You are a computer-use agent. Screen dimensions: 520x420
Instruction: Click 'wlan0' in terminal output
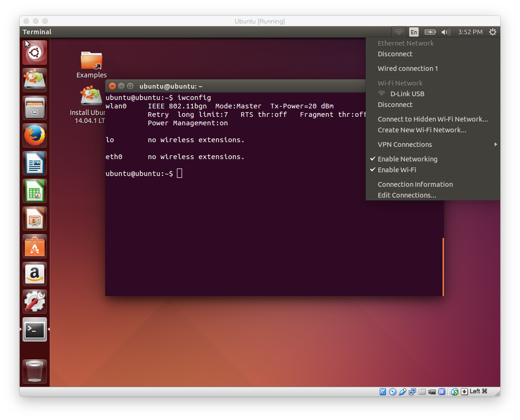[116, 106]
